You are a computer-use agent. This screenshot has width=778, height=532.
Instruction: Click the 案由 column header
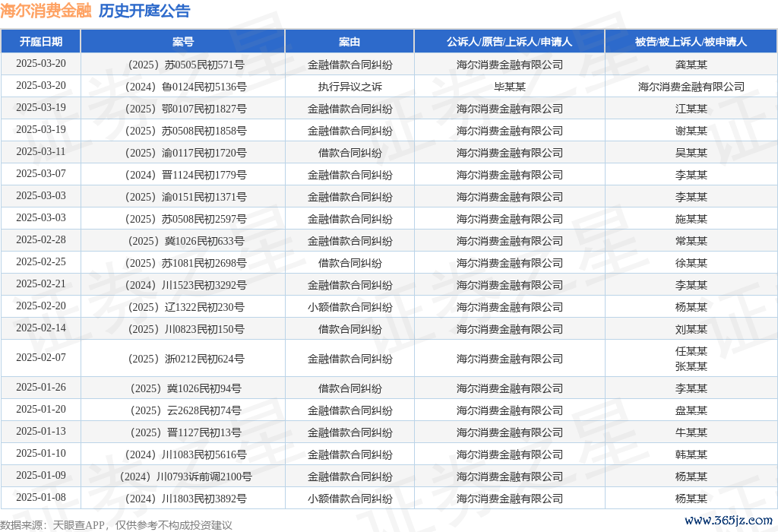point(349,42)
